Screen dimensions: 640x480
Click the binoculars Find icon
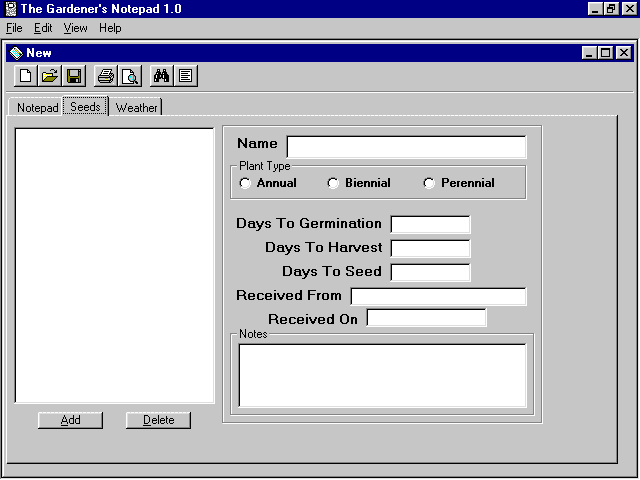[x=161, y=76]
